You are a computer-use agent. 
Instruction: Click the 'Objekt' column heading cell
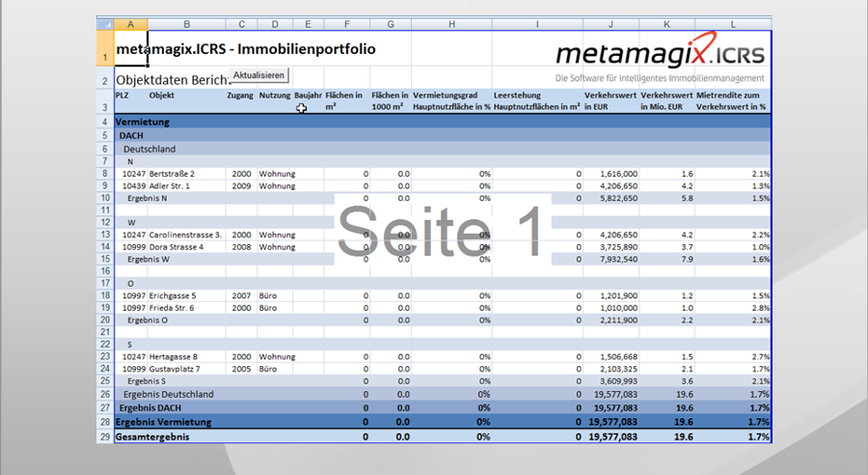click(x=186, y=100)
